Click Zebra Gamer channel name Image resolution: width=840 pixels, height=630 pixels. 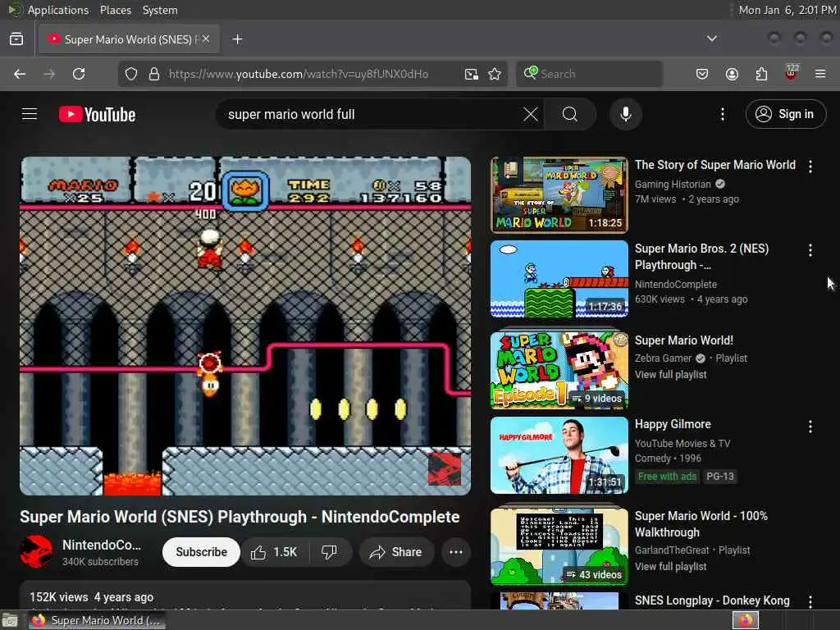663,358
